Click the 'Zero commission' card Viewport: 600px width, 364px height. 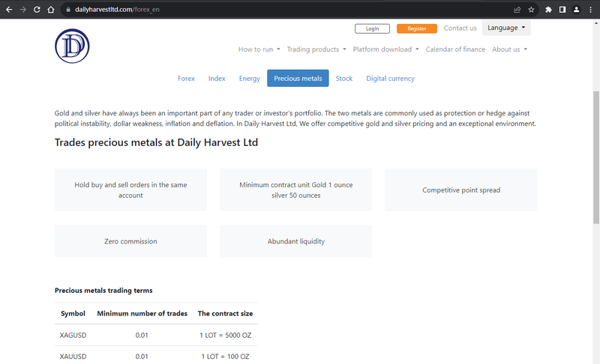click(x=130, y=241)
